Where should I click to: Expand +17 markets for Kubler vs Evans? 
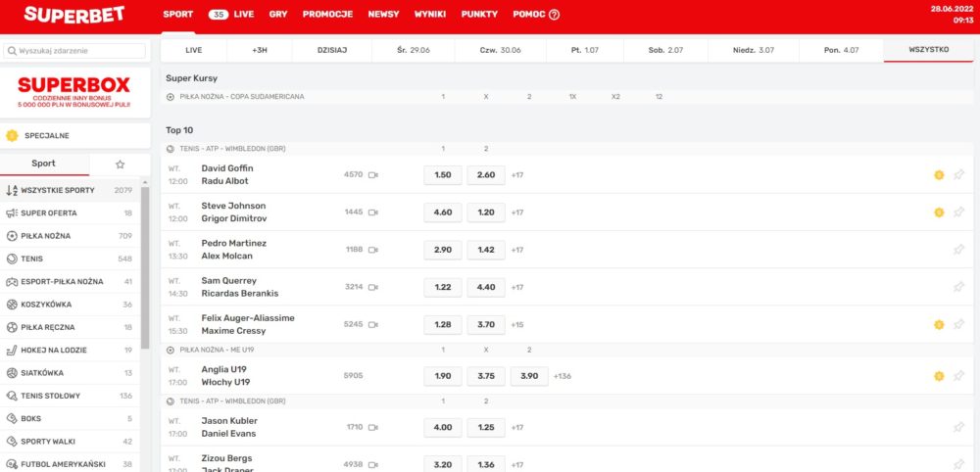(516, 427)
